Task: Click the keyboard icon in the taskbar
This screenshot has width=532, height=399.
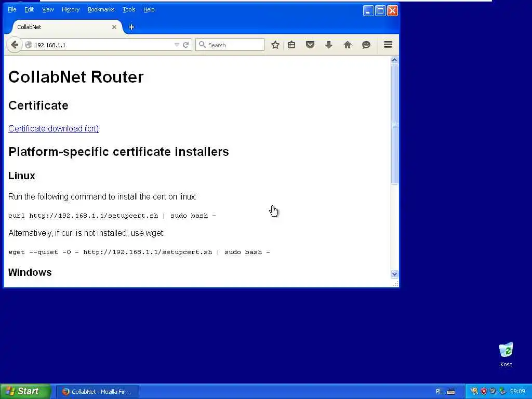Action: tap(451, 392)
